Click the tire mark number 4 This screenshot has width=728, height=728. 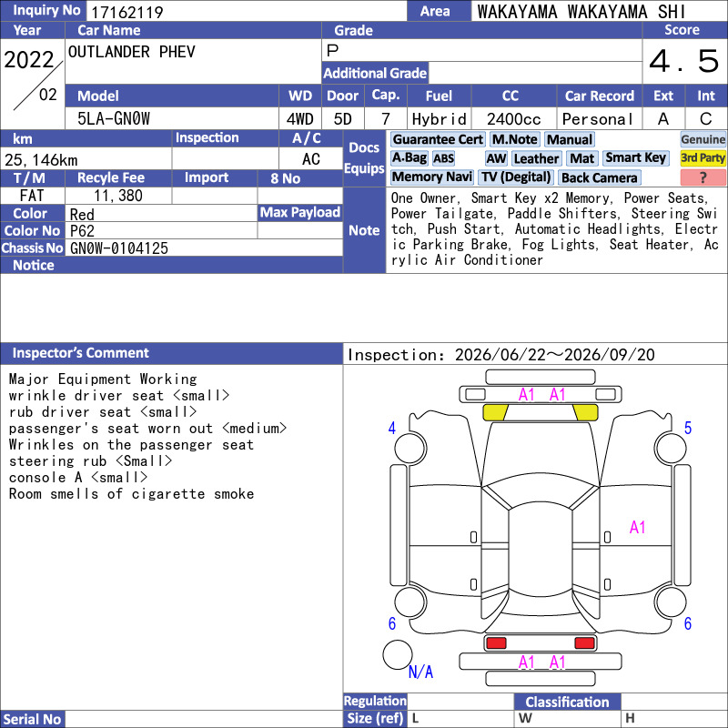coord(392,428)
